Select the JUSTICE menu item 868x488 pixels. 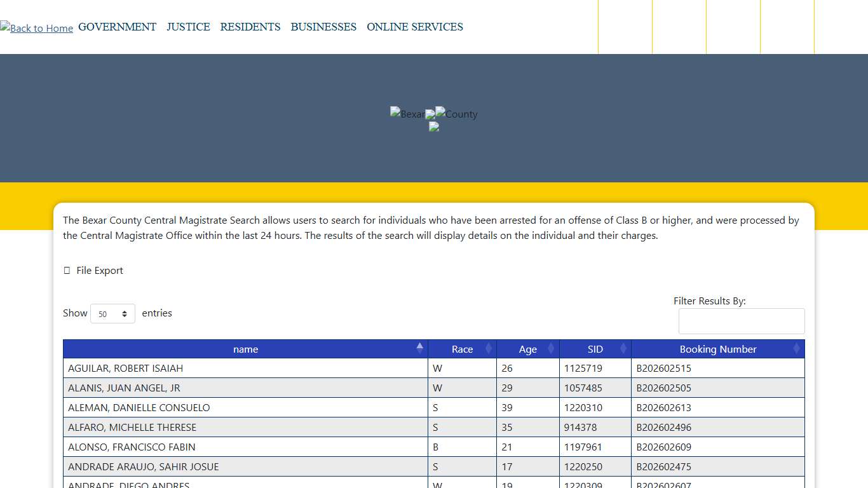pyautogui.click(x=188, y=27)
